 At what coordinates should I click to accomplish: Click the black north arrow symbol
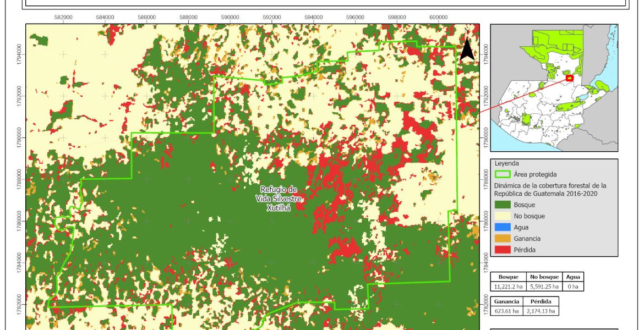tap(467, 50)
